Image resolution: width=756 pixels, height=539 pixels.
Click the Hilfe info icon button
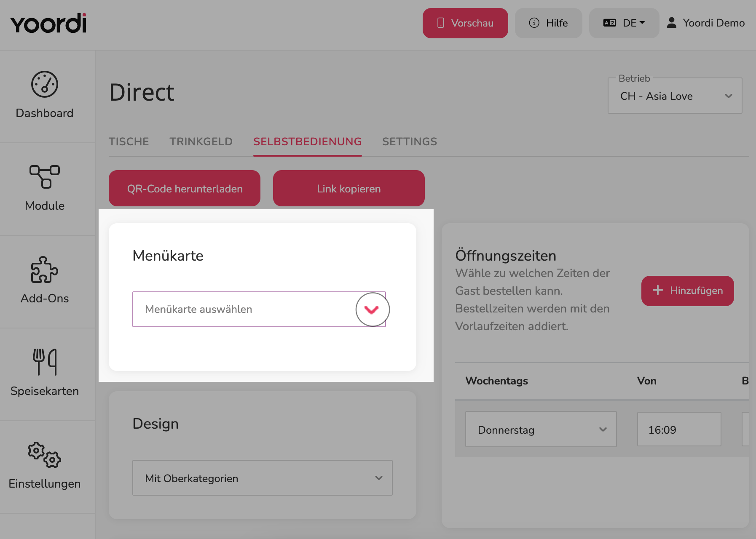click(549, 23)
